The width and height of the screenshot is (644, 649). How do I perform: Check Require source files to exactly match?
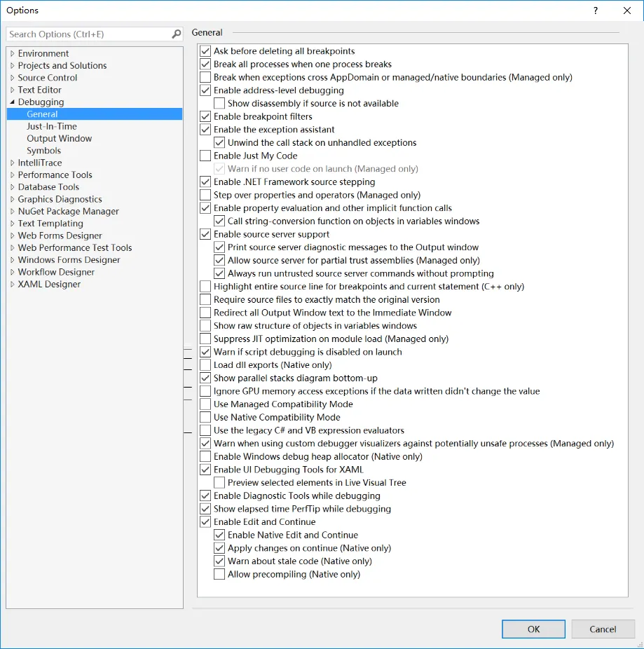205,300
